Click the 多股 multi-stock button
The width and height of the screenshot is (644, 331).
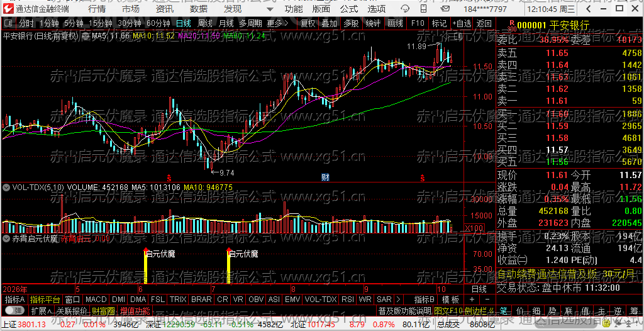click(351, 23)
